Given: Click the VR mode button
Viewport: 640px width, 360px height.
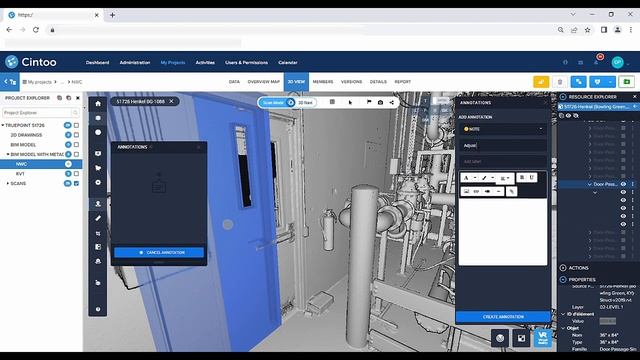Looking at the screenshot, I should 542,338.
